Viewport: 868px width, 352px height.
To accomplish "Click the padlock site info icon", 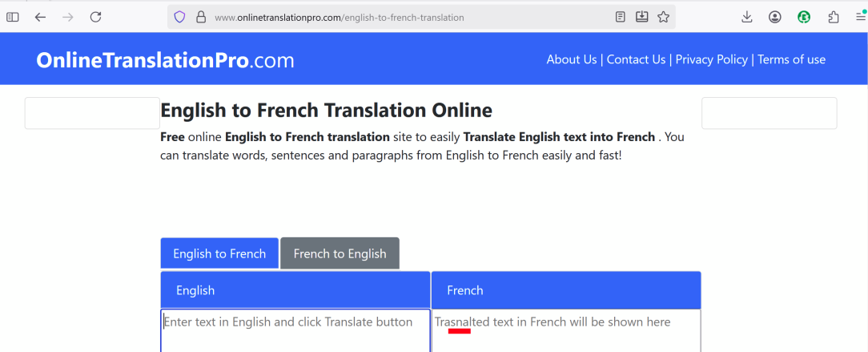I will pos(201,17).
